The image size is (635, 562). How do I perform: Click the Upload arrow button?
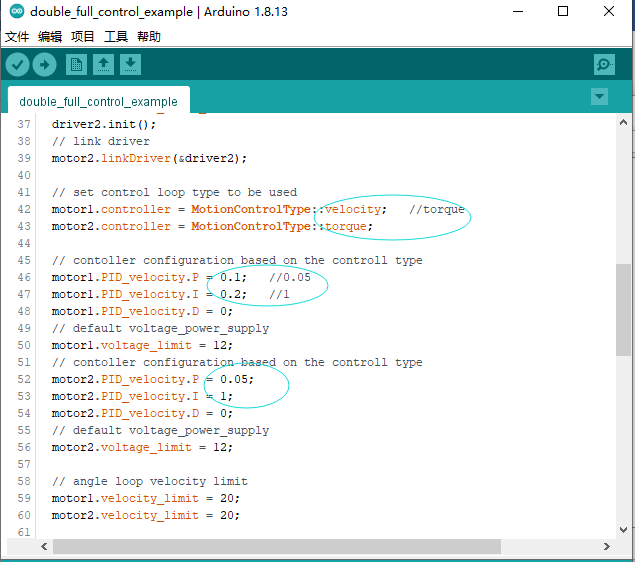tap(45, 64)
